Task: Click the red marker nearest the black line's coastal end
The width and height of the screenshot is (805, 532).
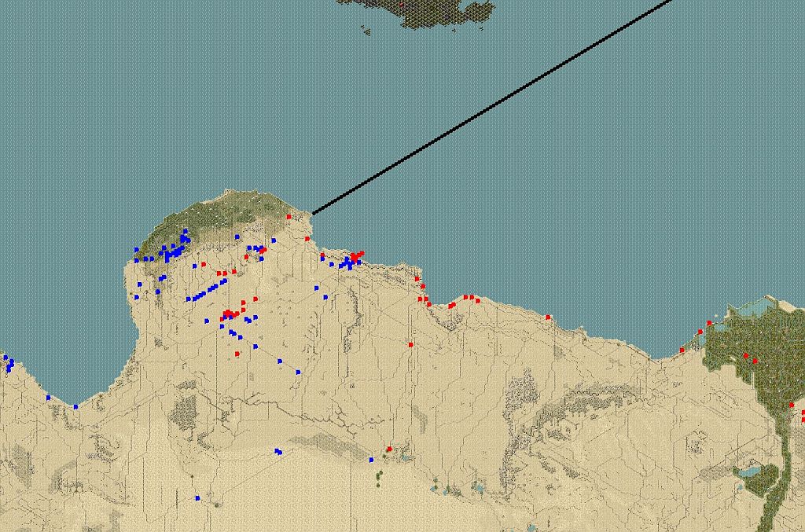Action: click(x=289, y=217)
